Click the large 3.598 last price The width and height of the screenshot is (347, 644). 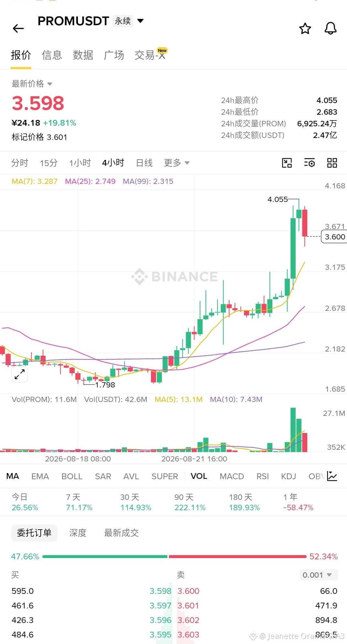click(x=38, y=103)
